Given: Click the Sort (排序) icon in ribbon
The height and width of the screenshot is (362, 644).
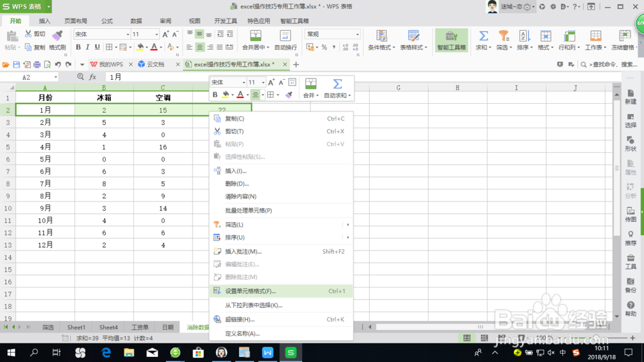Looking at the screenshot, I should click(x=524, y=35).
